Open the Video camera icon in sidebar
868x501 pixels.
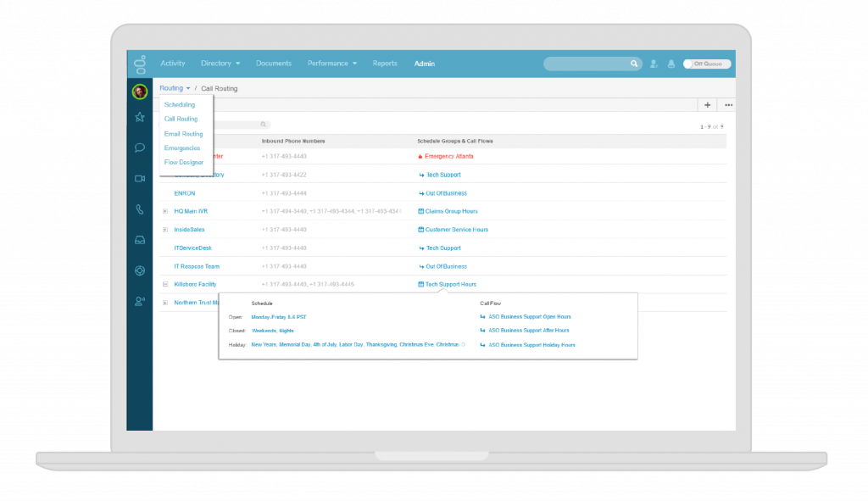140,178
